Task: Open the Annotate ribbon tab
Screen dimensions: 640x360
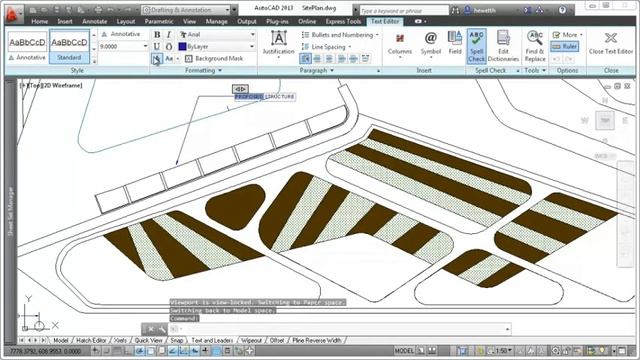Action: 95,21
